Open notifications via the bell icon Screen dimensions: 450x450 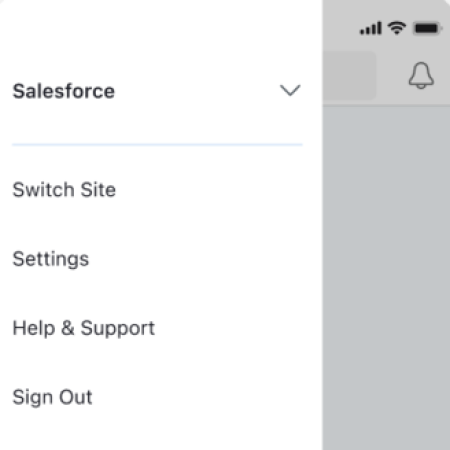(x=421, y=75)
